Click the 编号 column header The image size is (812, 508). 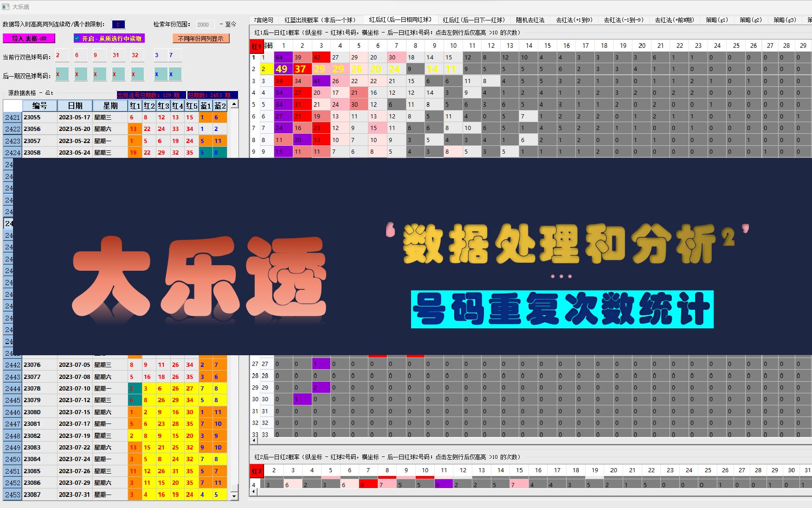pyautogui.click(x=39, y=106)
